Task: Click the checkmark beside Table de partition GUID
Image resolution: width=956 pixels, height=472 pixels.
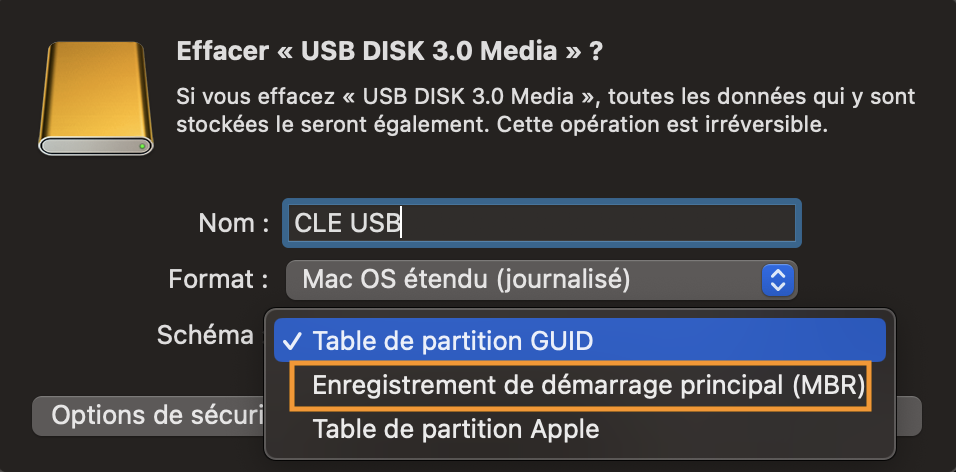Action: [x=293, y=341]
